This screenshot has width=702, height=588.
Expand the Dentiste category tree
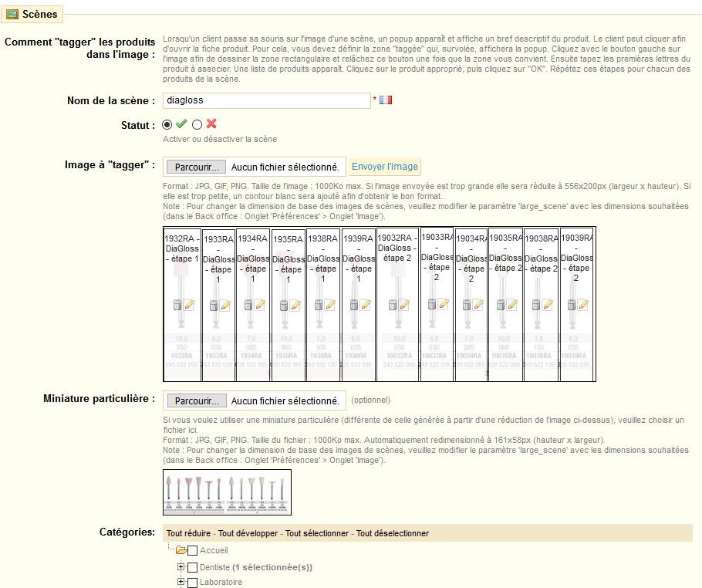click(181, 567)
